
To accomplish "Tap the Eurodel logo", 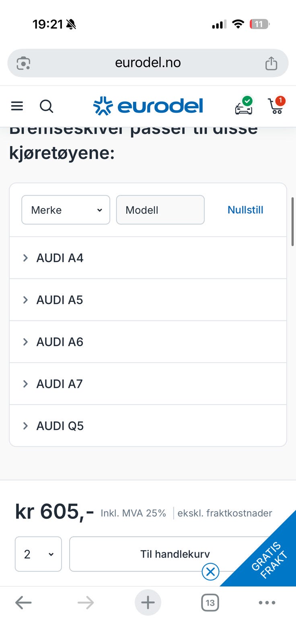I will [x=148, y=106].
